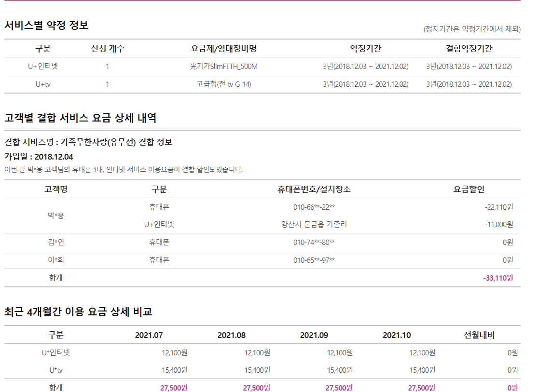Click the 전월대비 total '0원' in pink

512,388
